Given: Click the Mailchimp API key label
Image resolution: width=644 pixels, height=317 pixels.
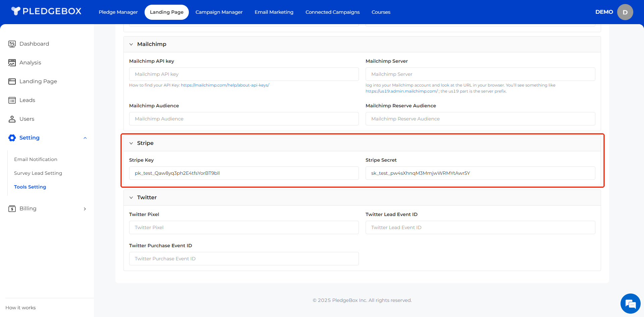Looking at the screenshot, I should pos(152,61).
